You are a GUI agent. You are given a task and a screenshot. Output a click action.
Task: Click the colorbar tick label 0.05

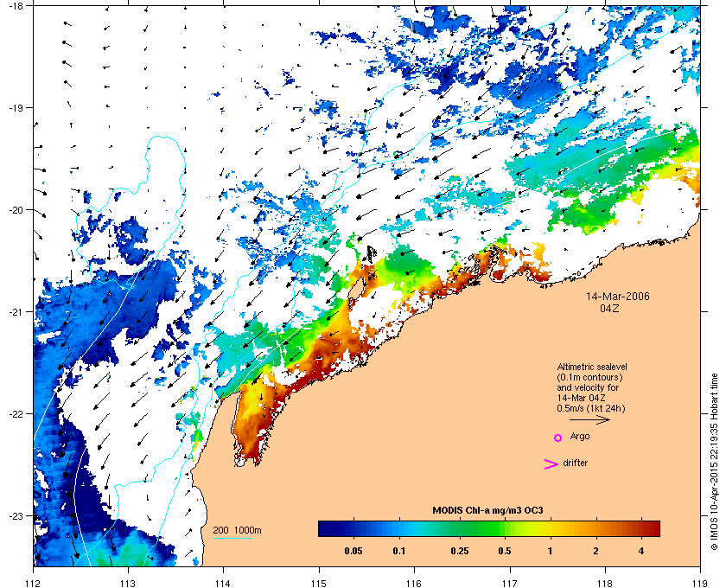point(353,551)
